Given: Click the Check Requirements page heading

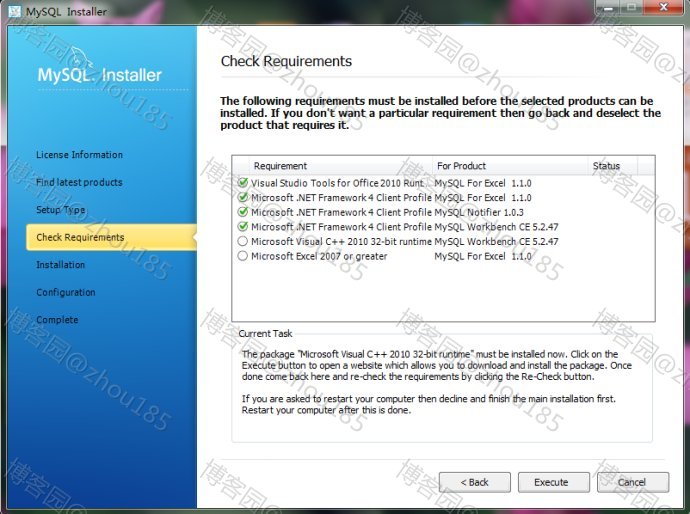Looking at the screenshot, I should click(286, 61).
